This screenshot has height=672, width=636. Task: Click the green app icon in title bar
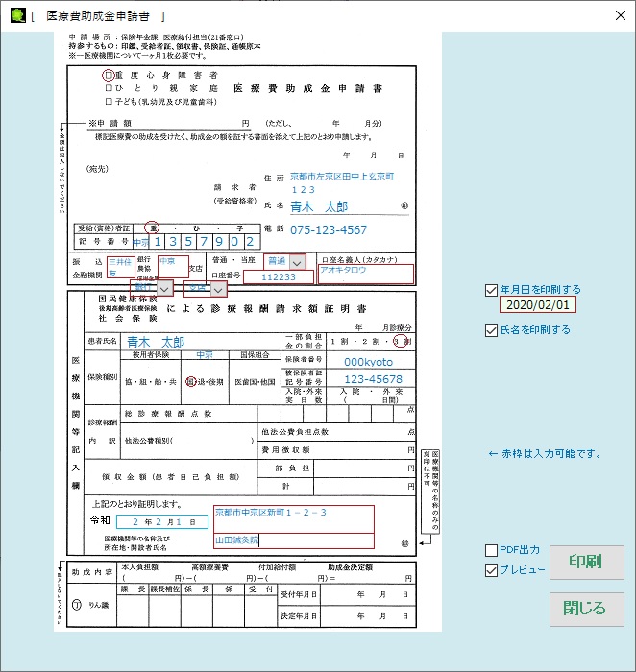[18, 16]
